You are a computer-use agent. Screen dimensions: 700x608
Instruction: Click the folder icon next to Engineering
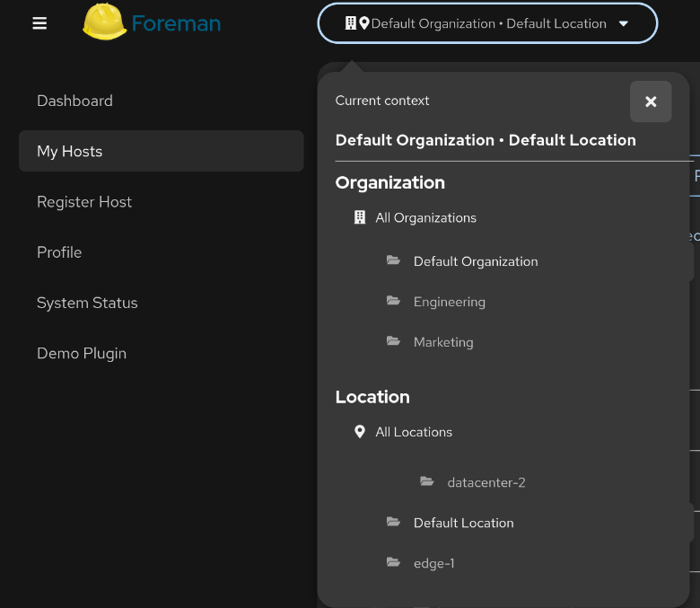393,302
